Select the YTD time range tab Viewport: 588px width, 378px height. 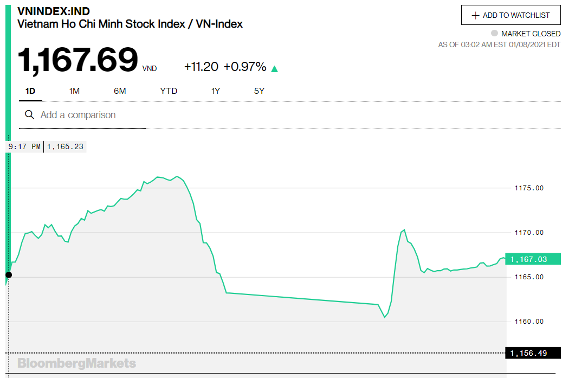click(169, 91)
